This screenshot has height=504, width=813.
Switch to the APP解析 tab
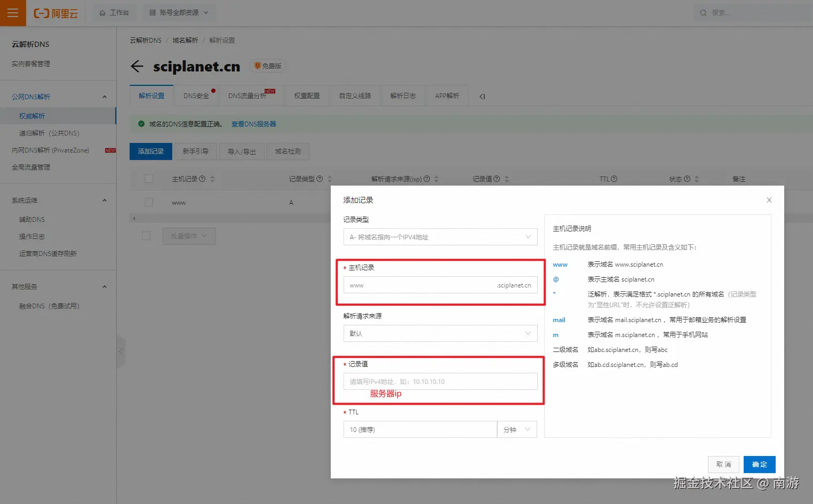tap(447, 95)
